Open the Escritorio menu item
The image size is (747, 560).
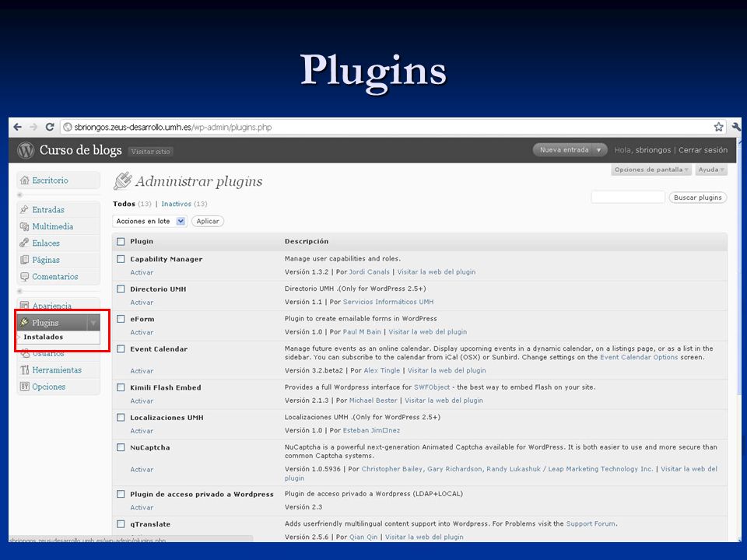[x=50, y=180]
